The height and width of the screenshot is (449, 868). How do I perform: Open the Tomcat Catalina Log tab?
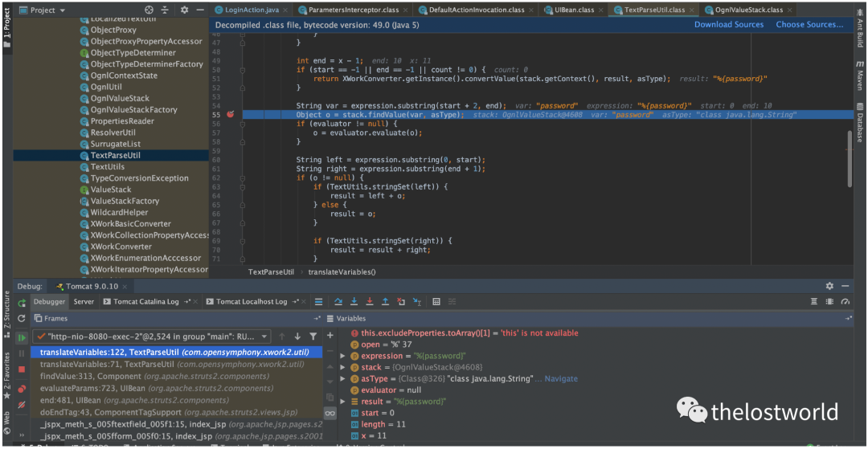point(145,302)
